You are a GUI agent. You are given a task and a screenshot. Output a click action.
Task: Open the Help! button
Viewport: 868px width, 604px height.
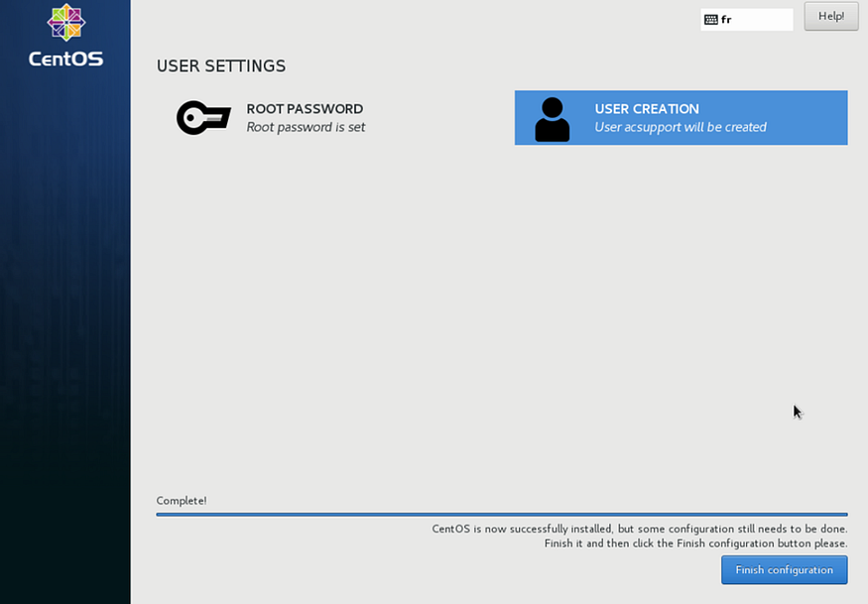click(831, 16)
